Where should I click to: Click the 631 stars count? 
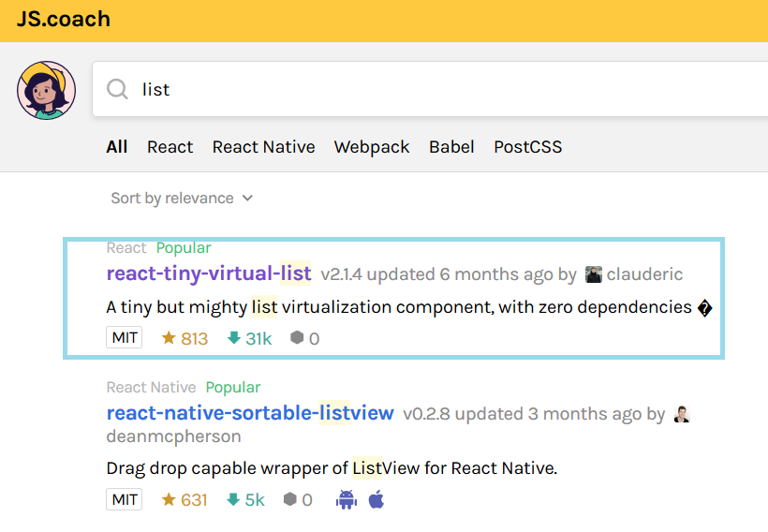[x=194, y=500]
